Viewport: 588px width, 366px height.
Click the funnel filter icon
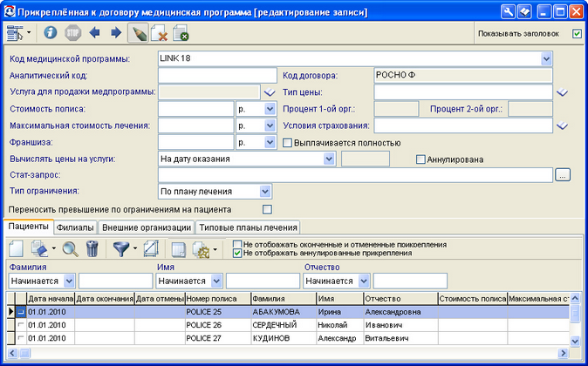(121, 249)
